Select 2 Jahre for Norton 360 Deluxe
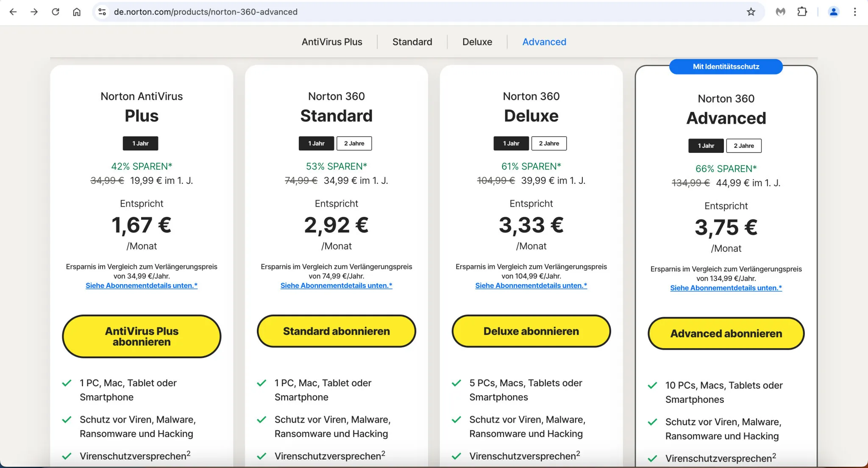Screen dimensions: 868x468 tap(549, 144)
